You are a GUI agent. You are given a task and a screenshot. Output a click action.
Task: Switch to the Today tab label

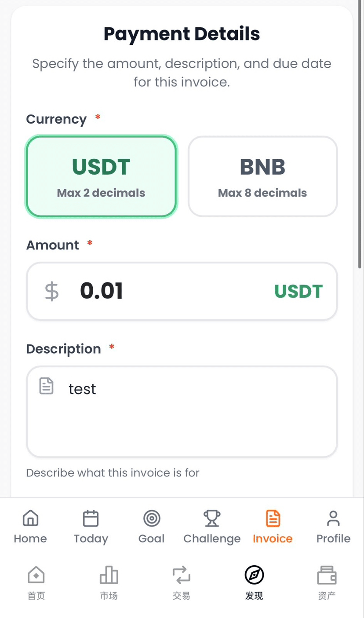point(91,539)
